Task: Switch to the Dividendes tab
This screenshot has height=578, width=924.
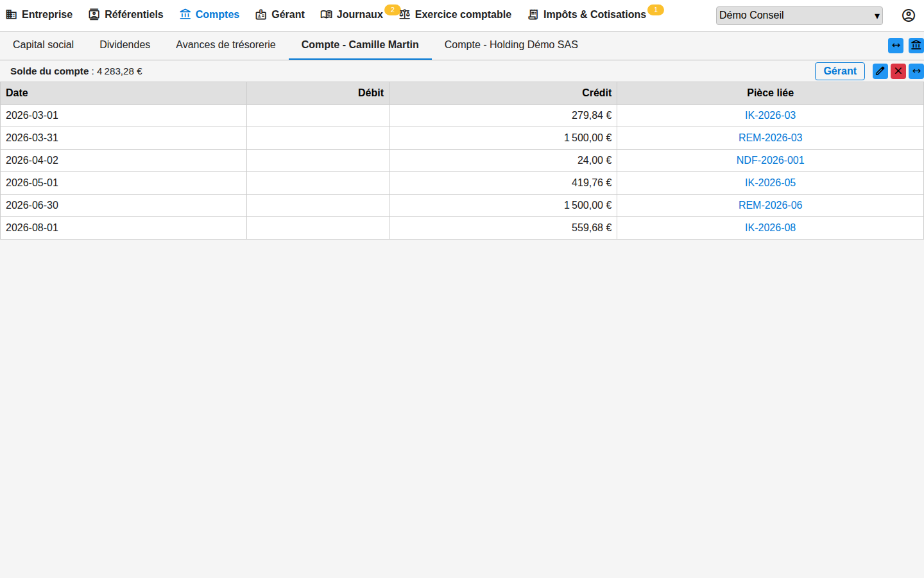Action: 124,45
